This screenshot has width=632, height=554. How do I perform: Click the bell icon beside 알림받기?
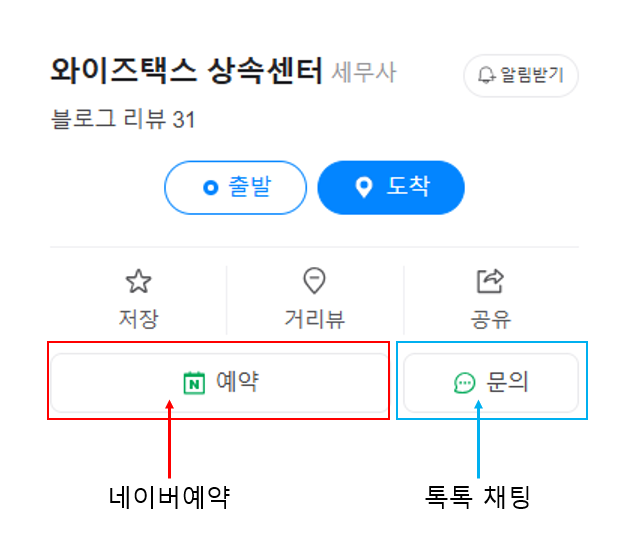pos(487,75)
